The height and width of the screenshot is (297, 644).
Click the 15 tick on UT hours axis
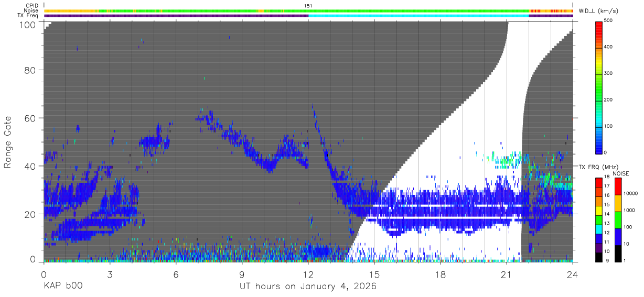point(374,274)
